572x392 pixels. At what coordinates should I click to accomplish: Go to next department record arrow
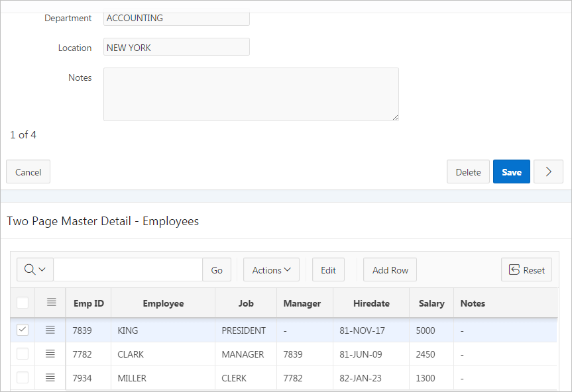click(x=548, y=171)
